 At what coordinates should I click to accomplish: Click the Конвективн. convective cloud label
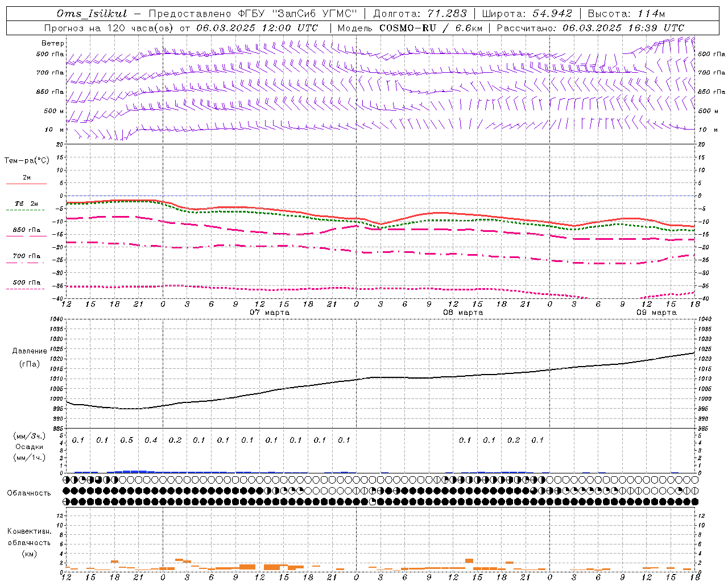point(29,531)
